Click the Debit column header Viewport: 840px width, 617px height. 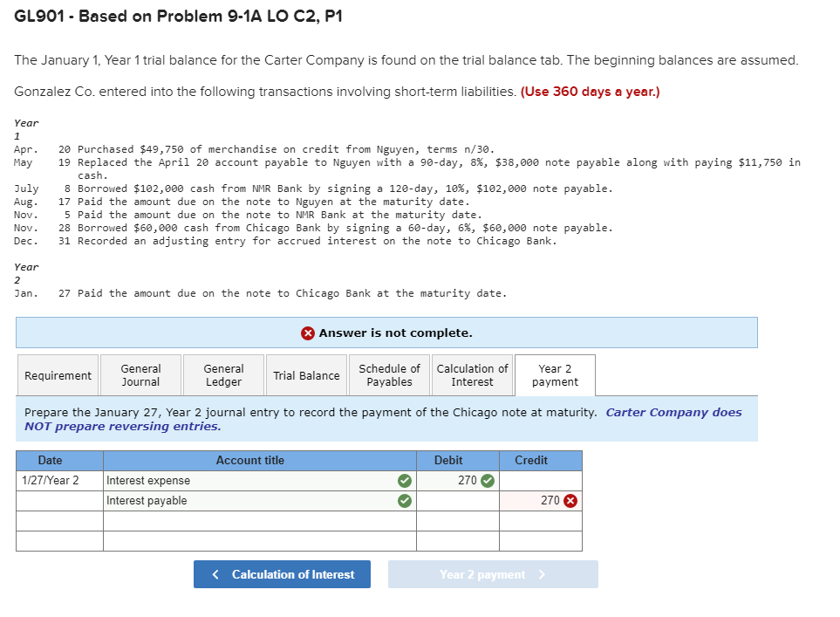(x=457, y=461)
